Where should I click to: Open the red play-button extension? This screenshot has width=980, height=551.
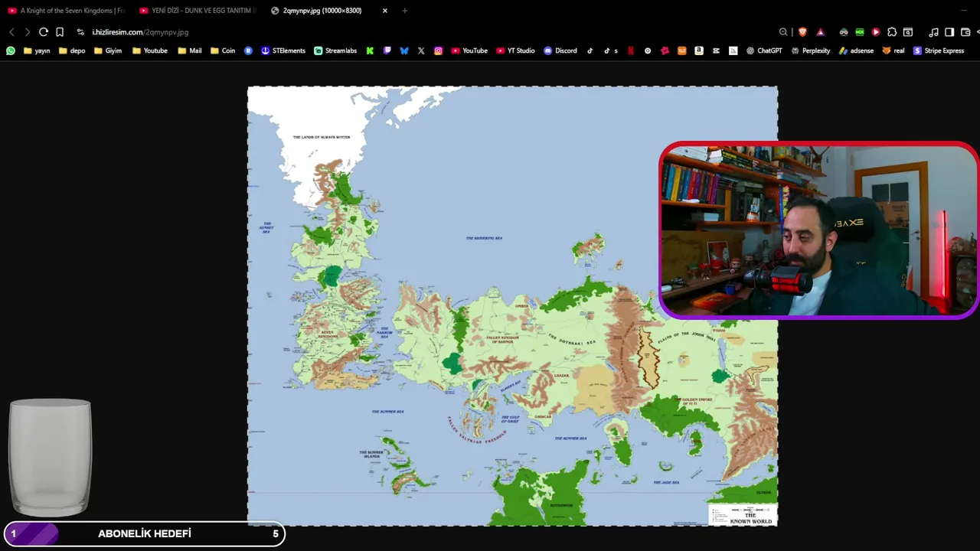tap(876, 32)
